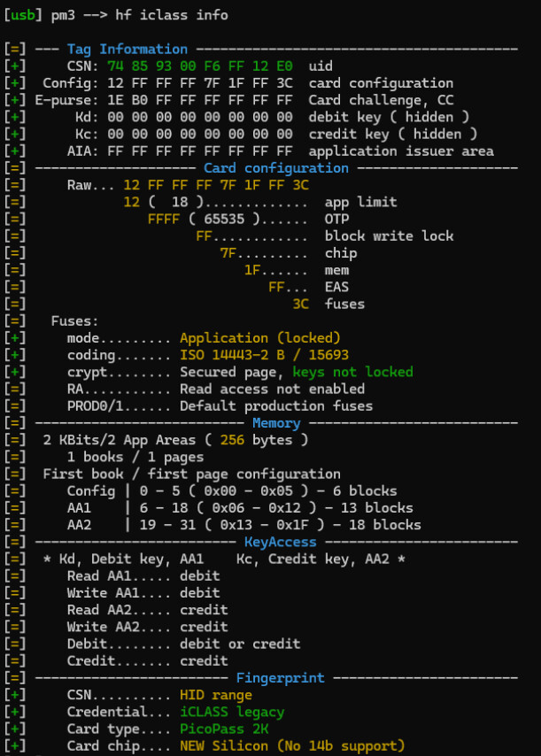
Task: Click the AA1 block range row
Action: pos(240,508)
